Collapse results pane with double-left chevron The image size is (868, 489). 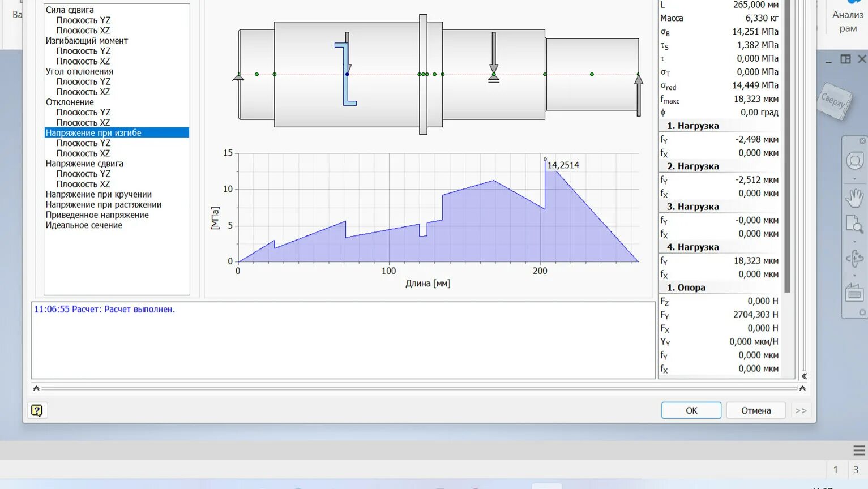[x=804, y=376]
